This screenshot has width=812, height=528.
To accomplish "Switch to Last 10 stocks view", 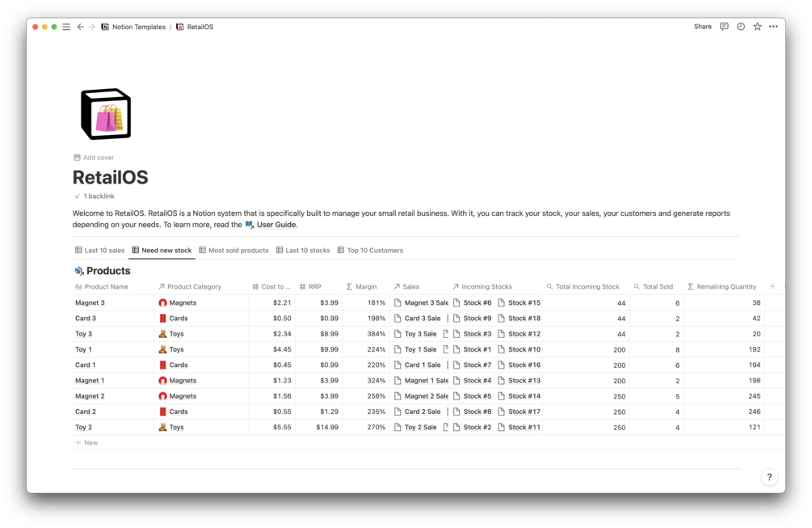I will pyautogui.click(x=303, y=251).
